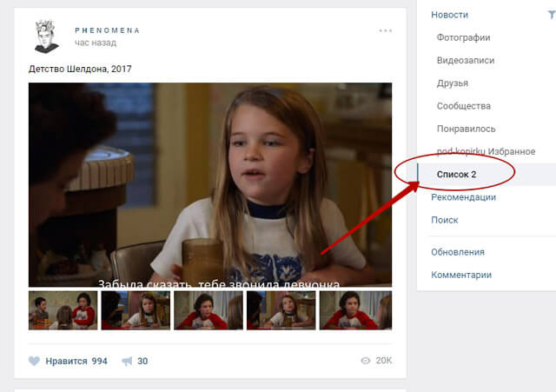556x392 pixels.
Task: Click the post text 'Детство Шелдона, 2017'
Action: [x=80, y=69]
